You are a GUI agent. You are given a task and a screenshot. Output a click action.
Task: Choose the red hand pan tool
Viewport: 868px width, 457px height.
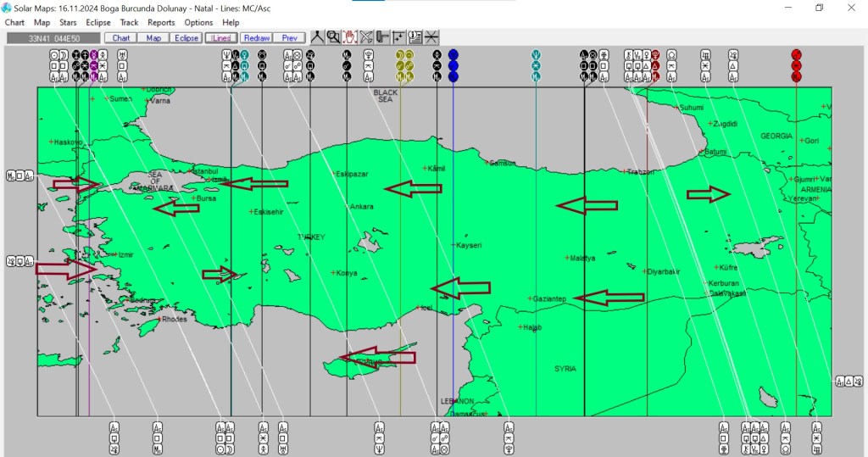point(349,37)
